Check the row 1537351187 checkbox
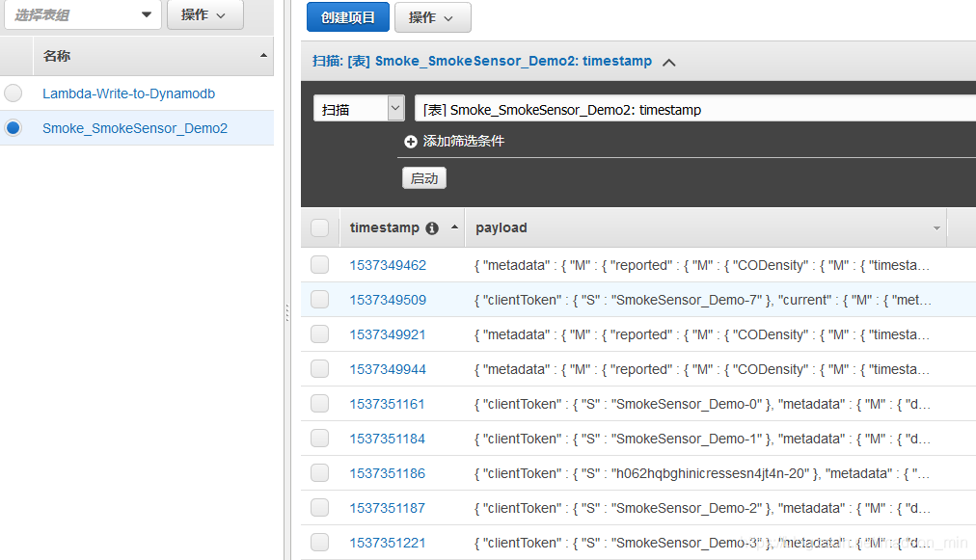The image size is (976, 560). [x=320, y=508]
